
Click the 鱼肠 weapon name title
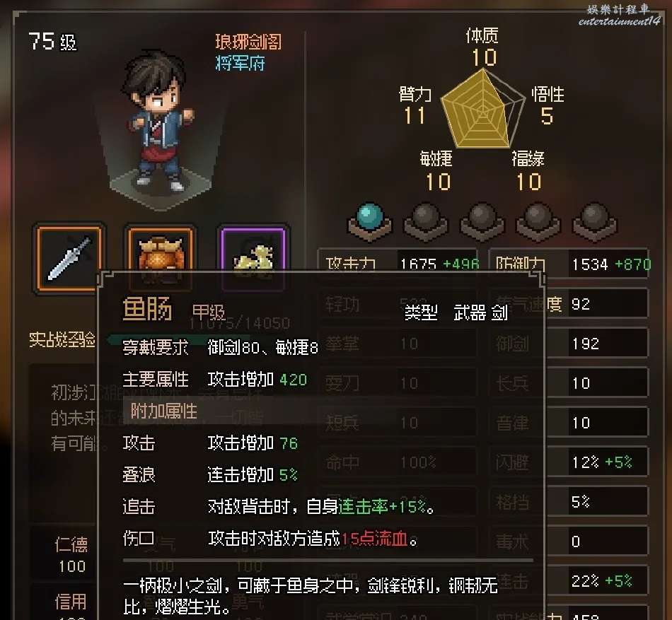147,308
